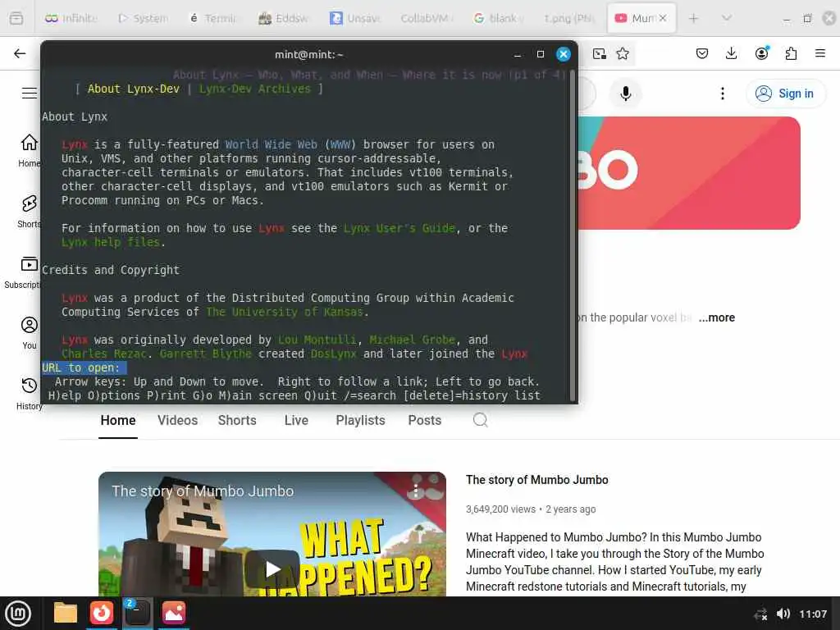
Task: Open volume control in system tray
Action: (x=783, y=614)
